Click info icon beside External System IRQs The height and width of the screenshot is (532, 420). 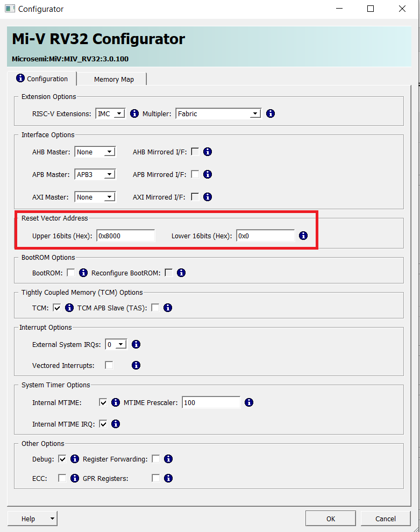pos(136,344)
